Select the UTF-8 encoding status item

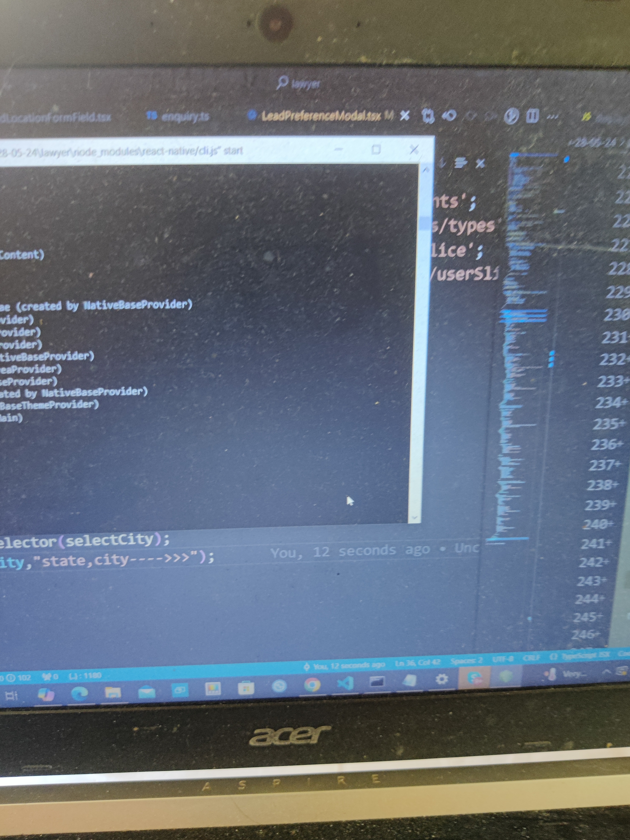point(503,659)
